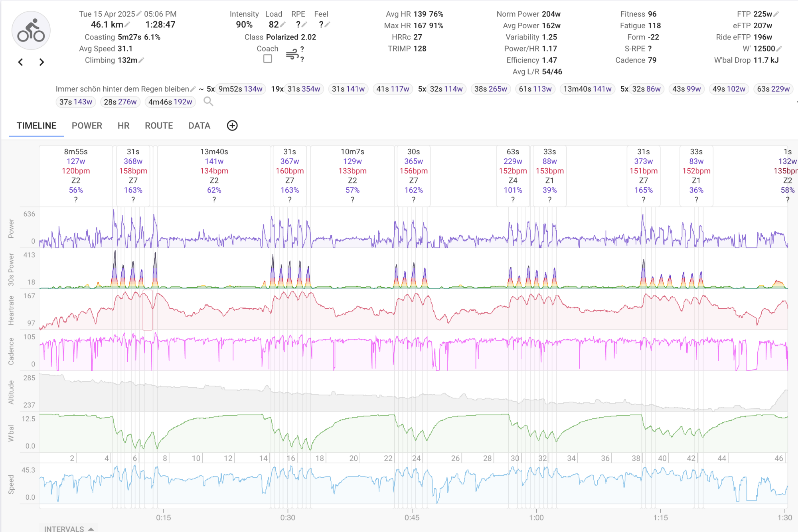798x532 pixels.
Task: Edit the FTP value pencil icon
Action: [776, 14]
